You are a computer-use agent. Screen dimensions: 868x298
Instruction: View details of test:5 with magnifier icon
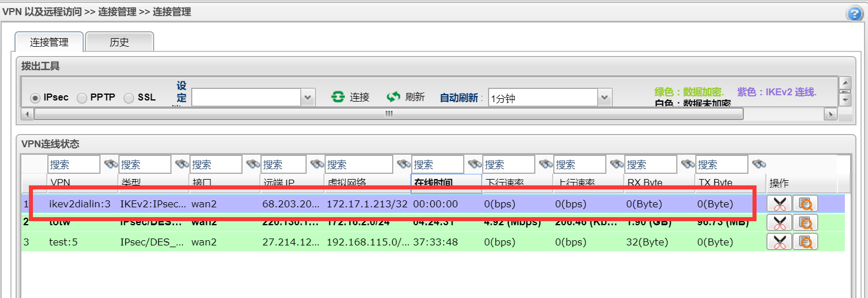tap(805, 241)
